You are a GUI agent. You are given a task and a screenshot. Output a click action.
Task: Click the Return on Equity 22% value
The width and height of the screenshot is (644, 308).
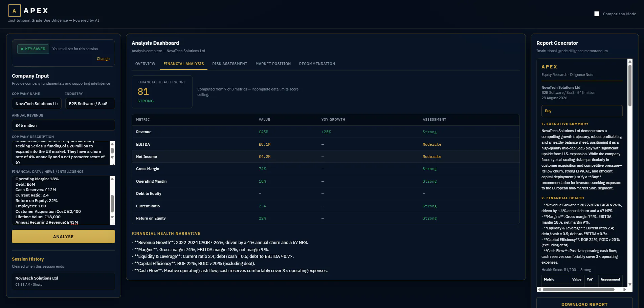pos(262,218)
